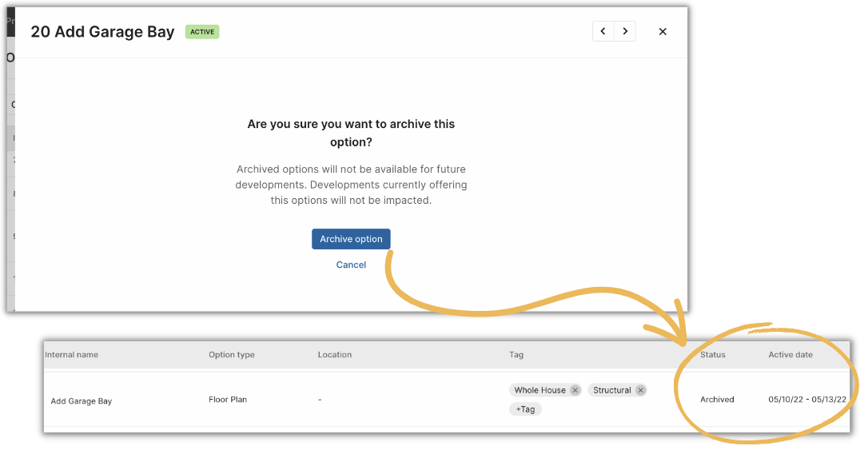Sort by Location column header
Image resolution: width=868 pixels, height=458 pixels.
coord(334,354)
